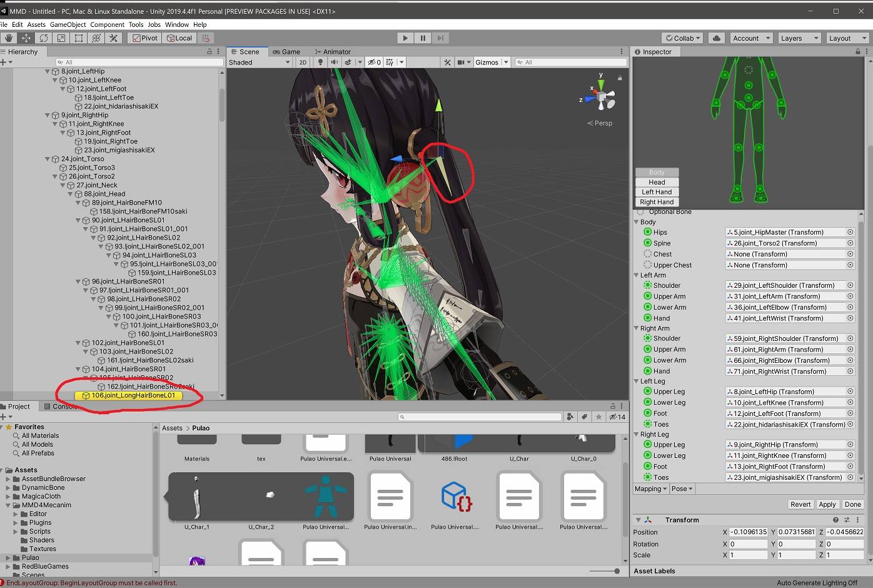Click the Position X input field
This screenshot has width=873, height=588.
[x=748, y=532]
